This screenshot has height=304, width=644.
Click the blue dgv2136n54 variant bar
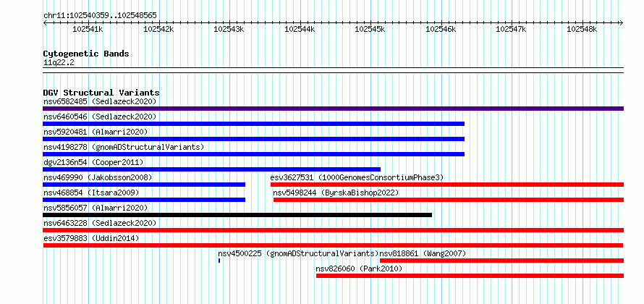coord(212,169)
